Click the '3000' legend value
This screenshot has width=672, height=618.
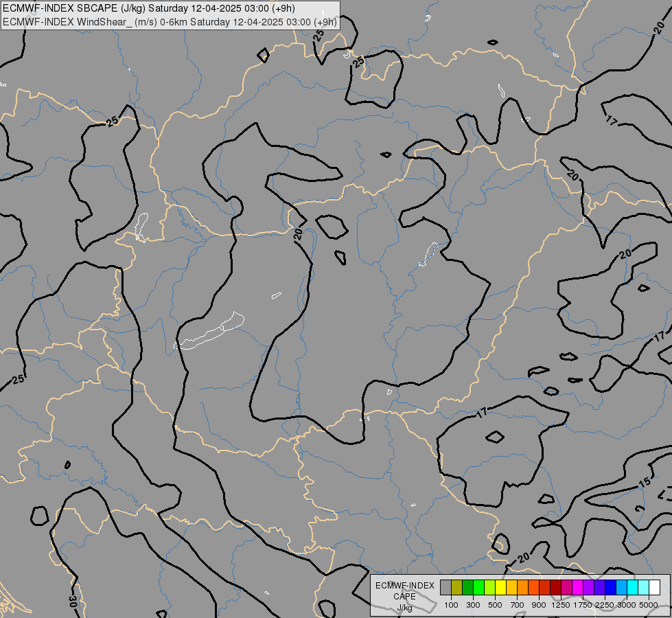click(627, 605)
